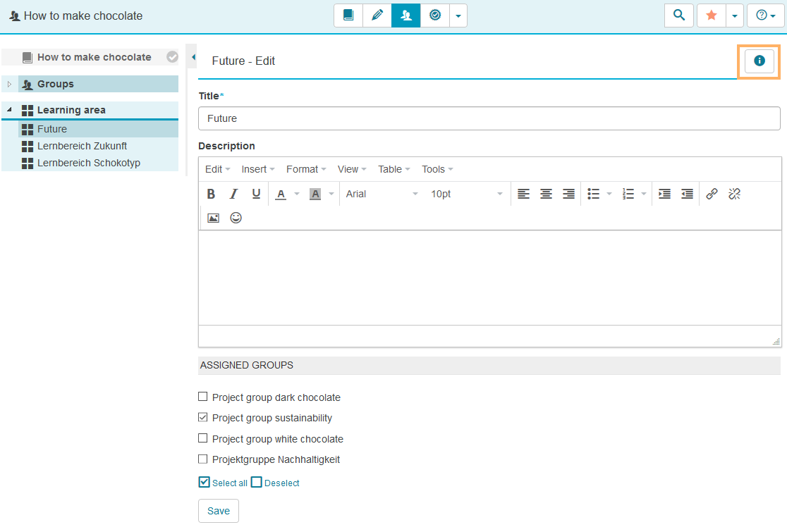The image size is (787, 532).
Task: Click into the Title input field
Action: click(489, 118)
